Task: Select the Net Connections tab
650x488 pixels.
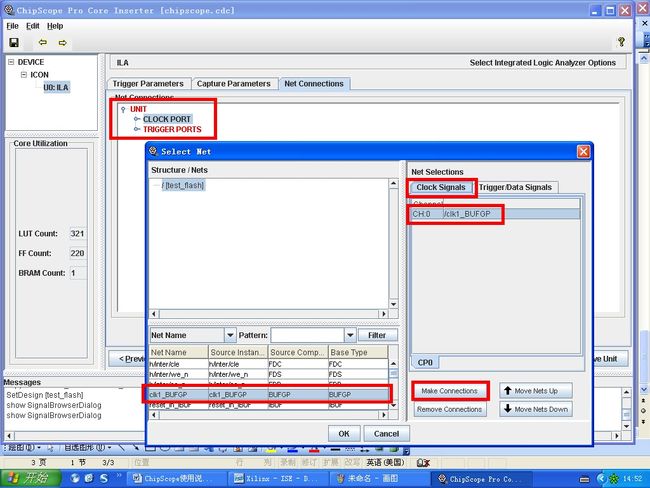Action: pos(314,84)
